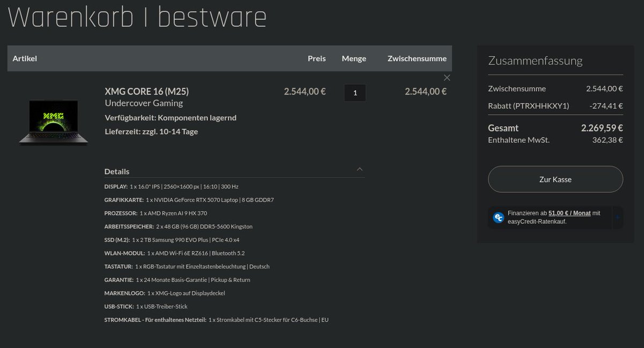Image resolution: width=644 pixels, height=348 pixels.
Task: Click the MARKENLOGO XMG-Logo row
Action: pyautogui.click(x=165, y=293)
